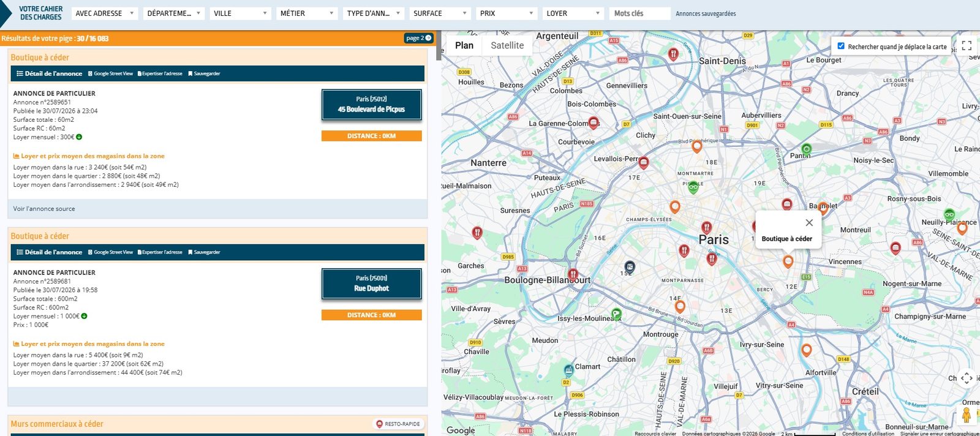Click green glasses marker at Neuilly-Plaisance

tap(949, 215)
